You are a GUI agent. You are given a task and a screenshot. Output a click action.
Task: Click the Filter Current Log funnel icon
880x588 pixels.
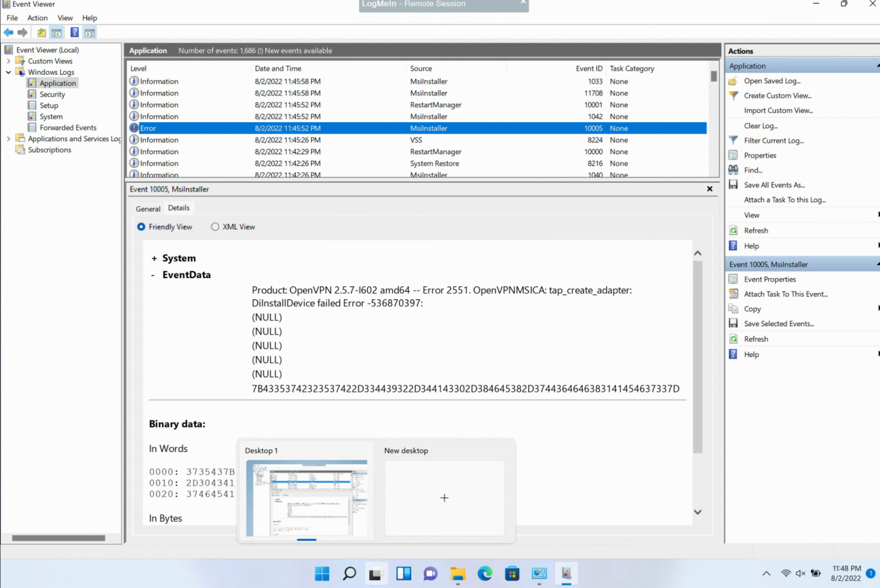click(x=733, y=140)
